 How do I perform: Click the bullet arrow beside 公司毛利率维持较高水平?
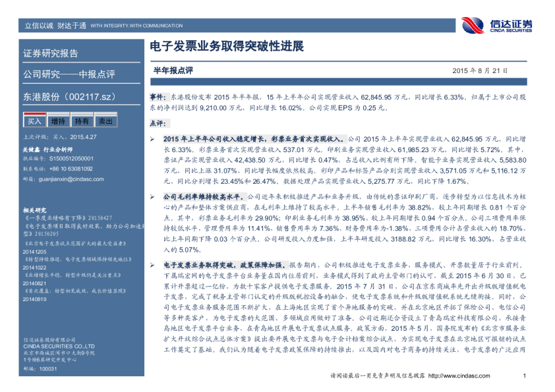152,196
